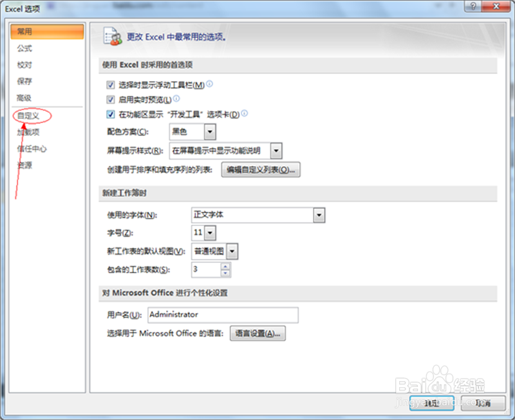
Task: Click the 取消 button
Action: click(x=483, y=403)
